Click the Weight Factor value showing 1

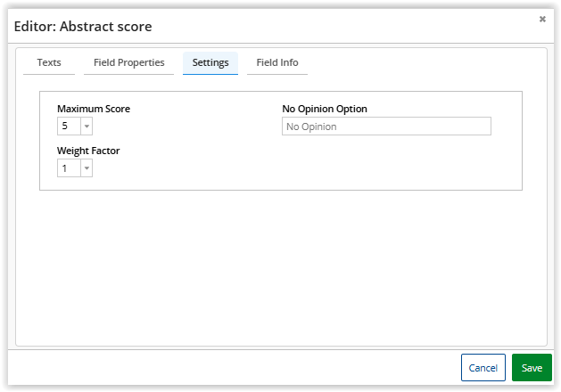[68, 168]
